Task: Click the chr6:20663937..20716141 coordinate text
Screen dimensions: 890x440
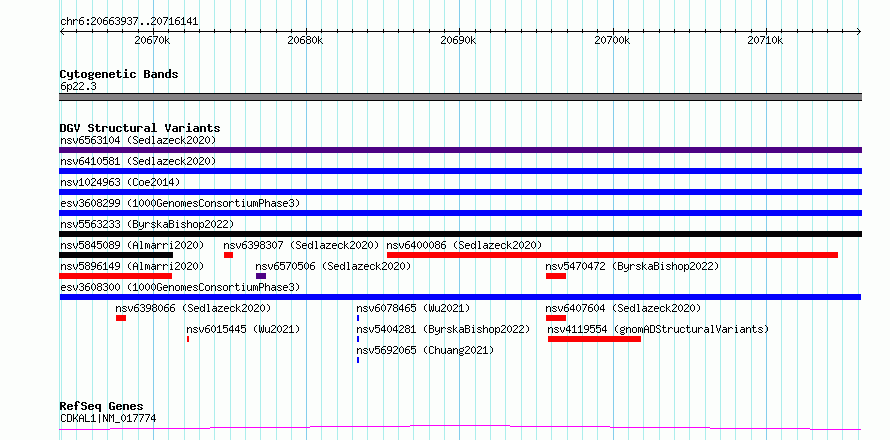Action: tap(129, 22)
